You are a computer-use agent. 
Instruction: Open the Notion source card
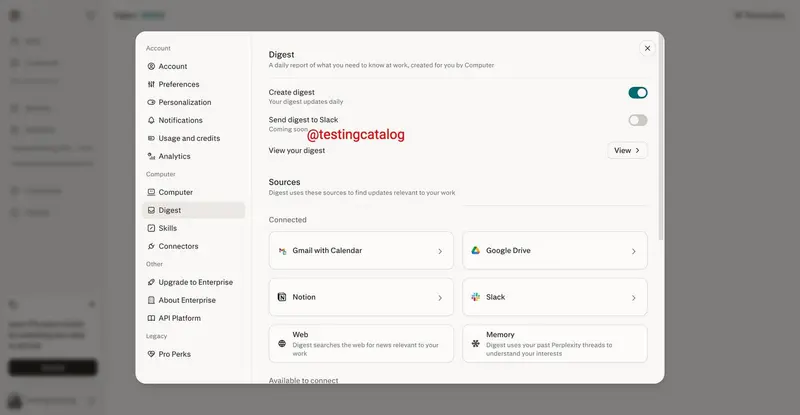(x=361, y=297)
